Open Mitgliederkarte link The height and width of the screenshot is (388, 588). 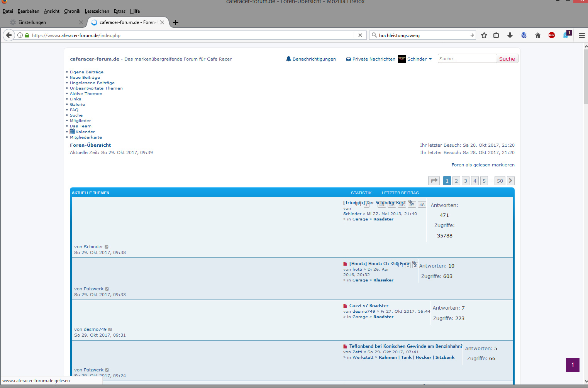(86, 137)
